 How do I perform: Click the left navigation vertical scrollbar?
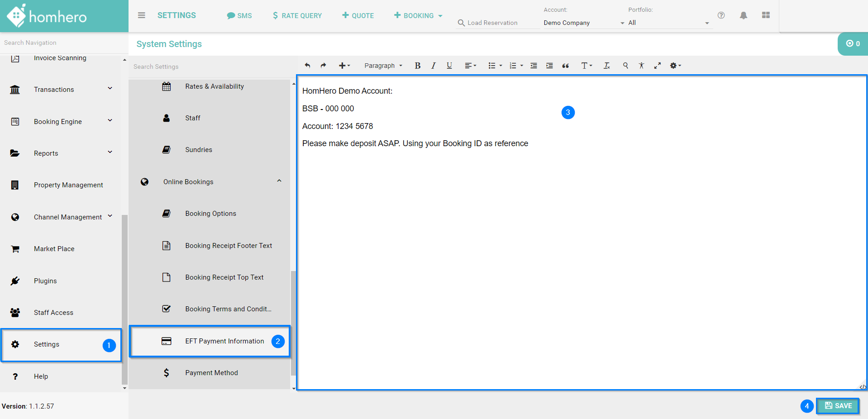(124, 299)
